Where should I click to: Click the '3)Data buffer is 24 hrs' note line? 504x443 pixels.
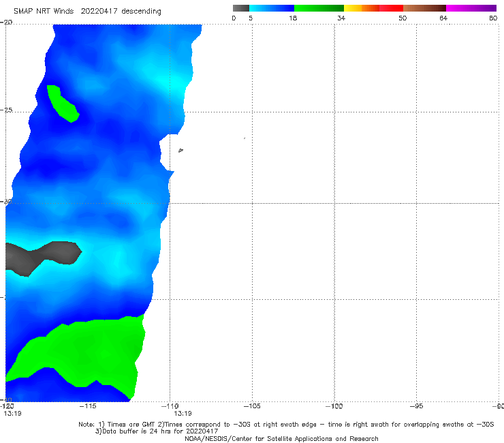click(x=157, y=431)
